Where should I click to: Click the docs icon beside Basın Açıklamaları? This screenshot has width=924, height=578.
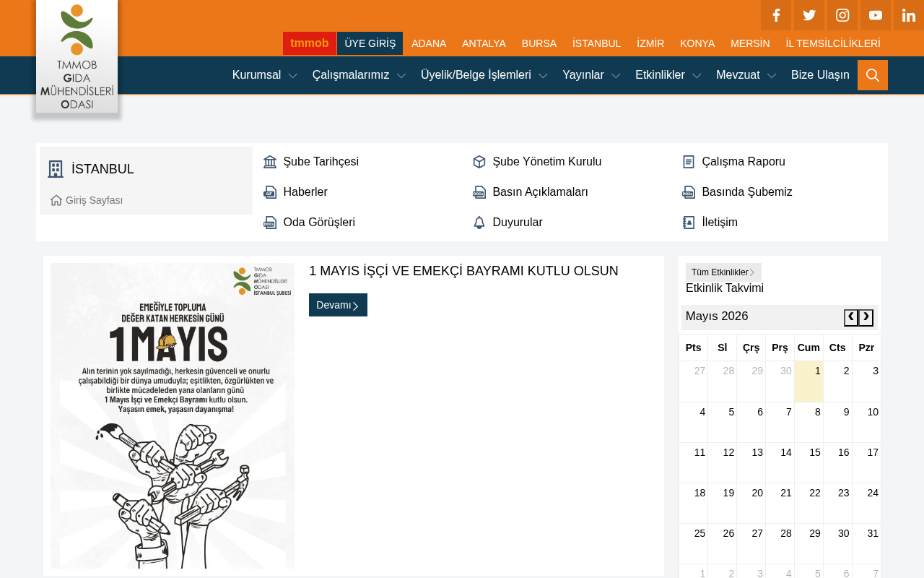point(479,192)
